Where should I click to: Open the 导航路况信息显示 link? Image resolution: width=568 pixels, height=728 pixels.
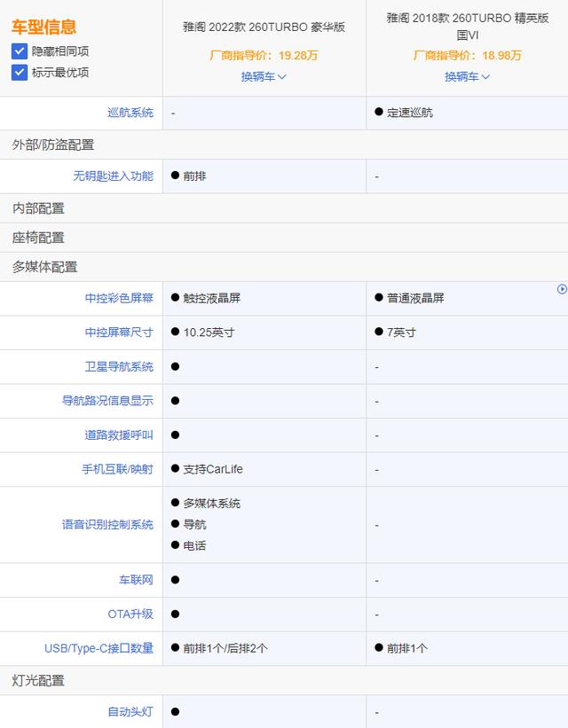(x=107, y=401)
